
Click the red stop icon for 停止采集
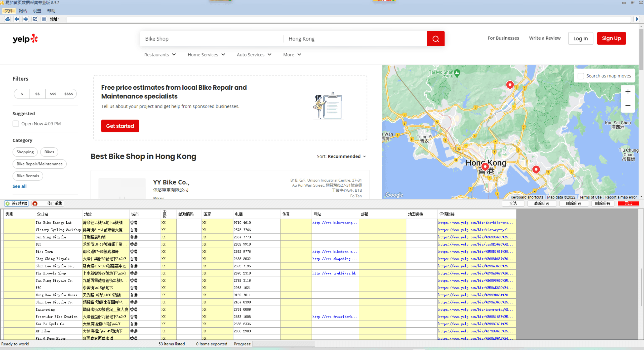click(x=35, y=203)
